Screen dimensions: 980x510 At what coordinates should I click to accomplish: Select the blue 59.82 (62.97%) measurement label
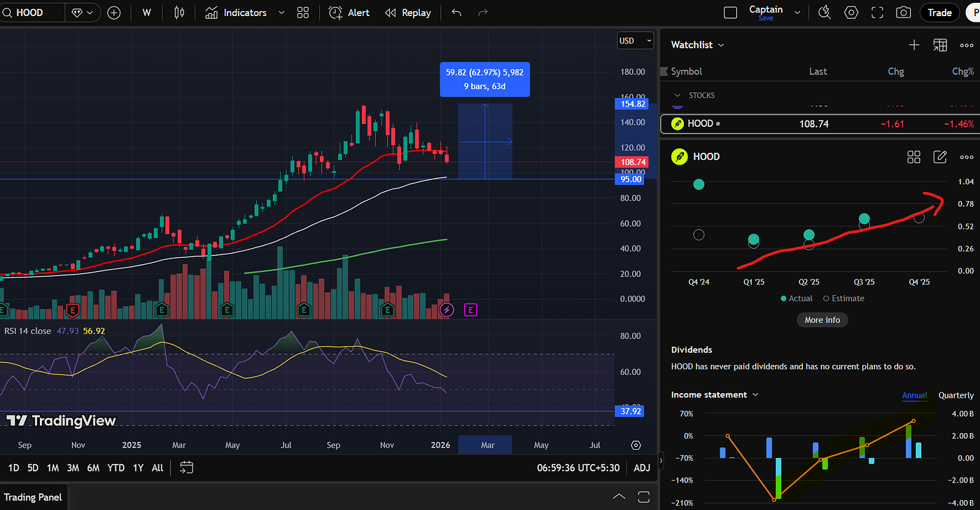point(484,79)
